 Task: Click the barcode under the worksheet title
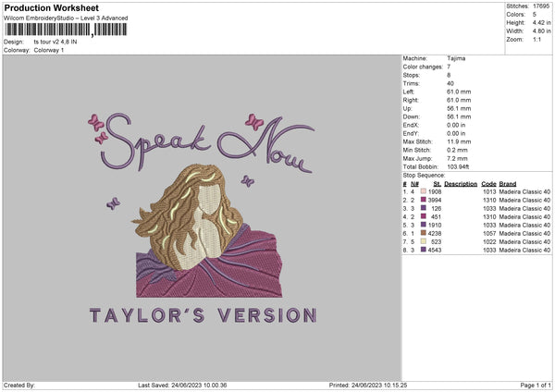coord(66,30)
